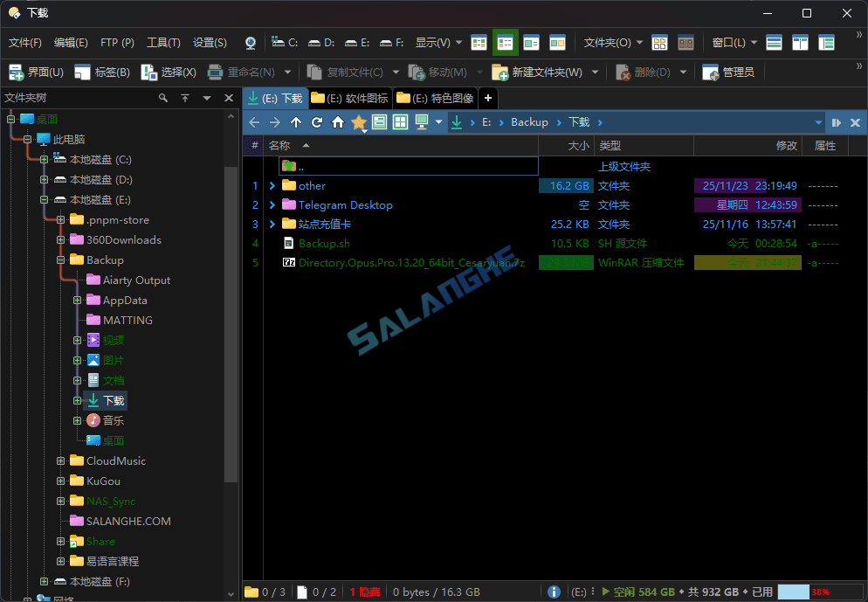Screen dimensions: 868x602
Task: Expand the CloudMusic folder in tree
Action: pos(60,460)
